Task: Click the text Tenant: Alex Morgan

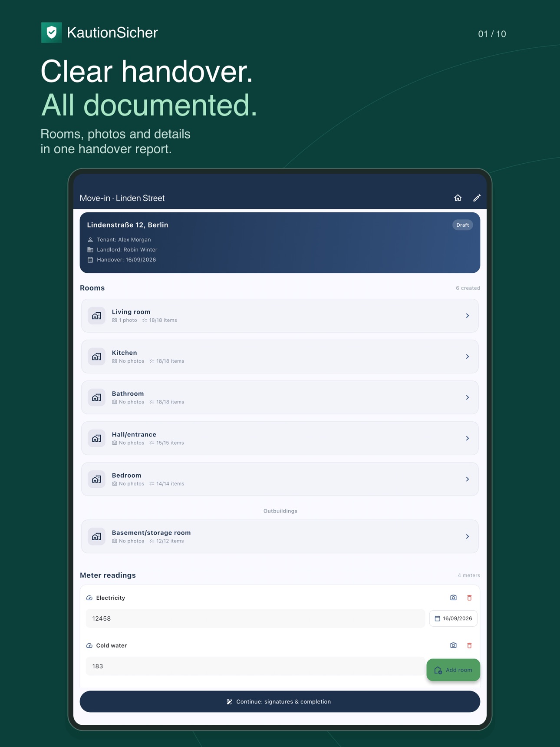Action: click(124, 240)
